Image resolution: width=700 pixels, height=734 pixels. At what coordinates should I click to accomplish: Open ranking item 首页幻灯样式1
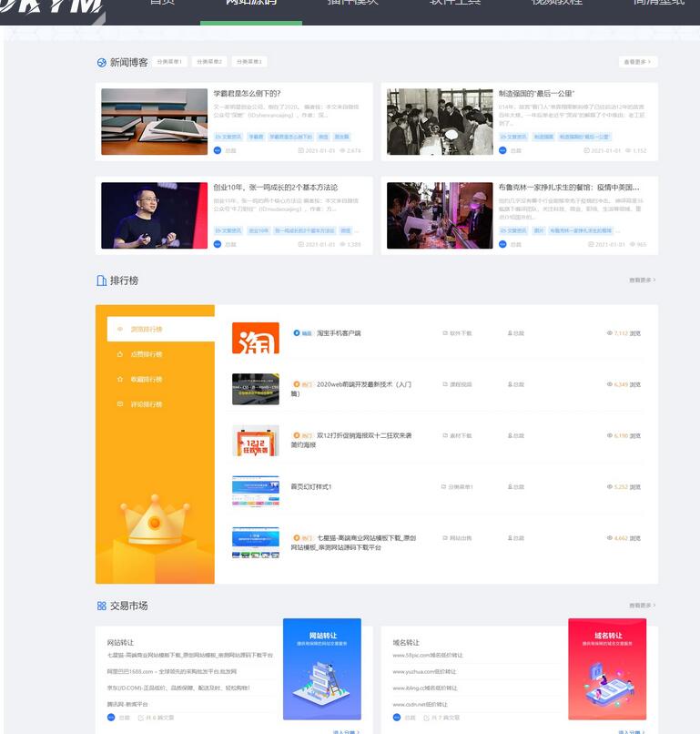pos(311,487)
